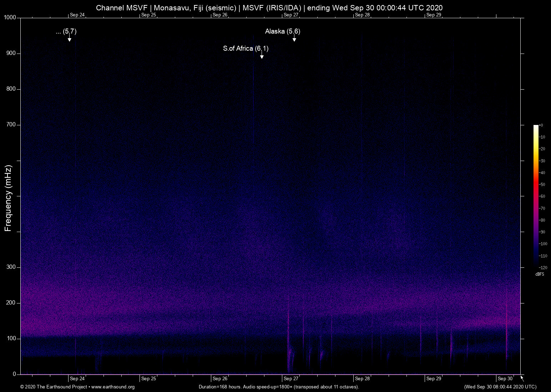Screen dimensions: 551x392
Task: Click the arrow below S.of Africa (6.1)
Action: (x=262, y=56)
